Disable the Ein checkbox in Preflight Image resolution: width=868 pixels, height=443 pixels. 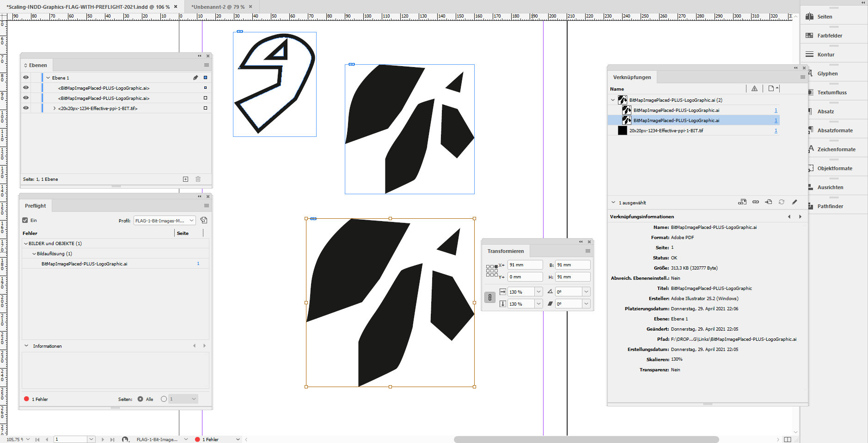(x=25, y=221)
